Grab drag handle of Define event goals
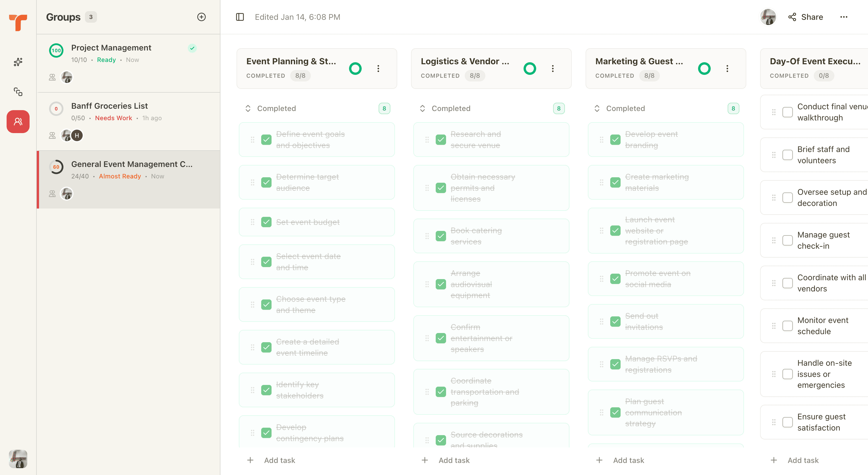 click(252, 140)
